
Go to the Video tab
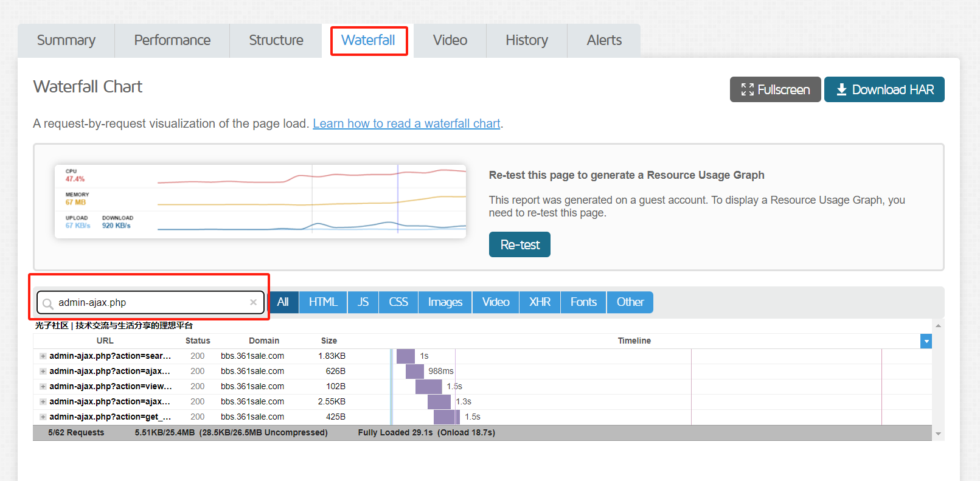tap(450, 41)
